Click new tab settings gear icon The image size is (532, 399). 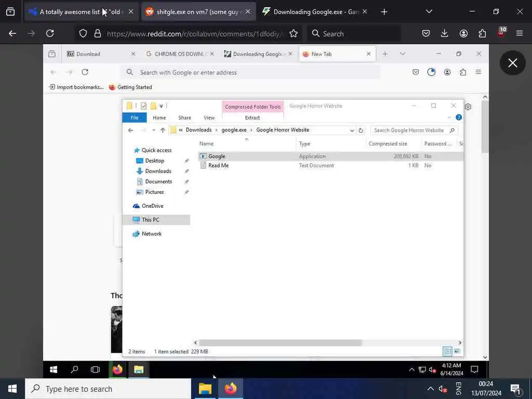(468, 107)
